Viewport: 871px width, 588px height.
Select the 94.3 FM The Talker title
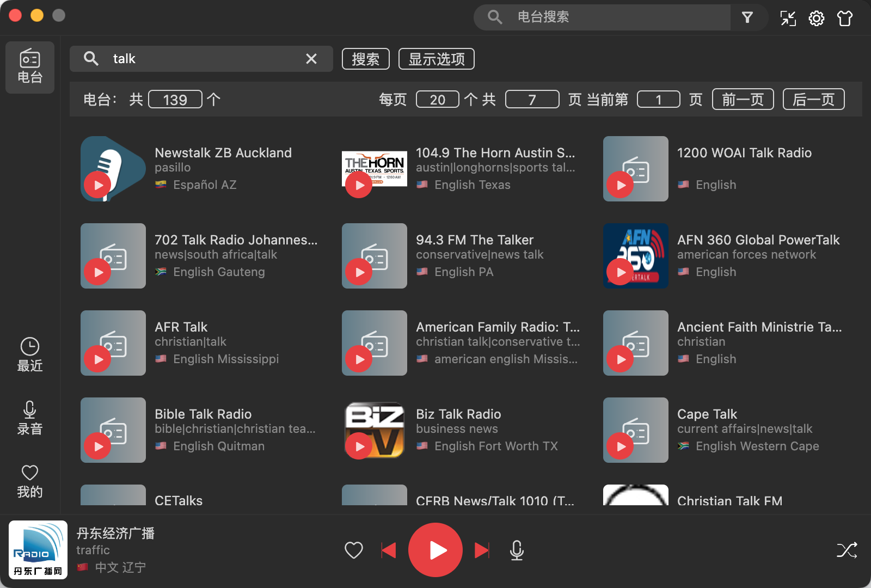475,240
